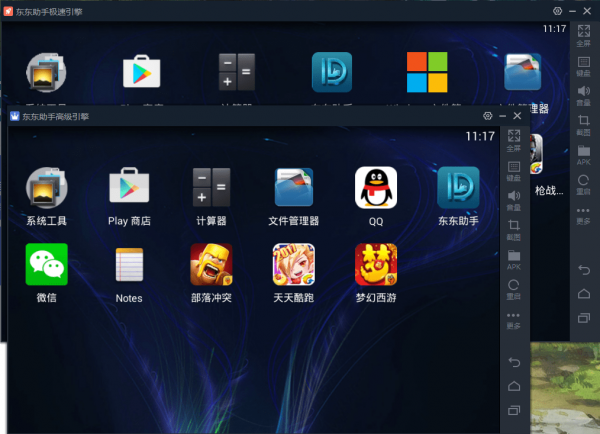Click 重启 restart icon in front window sidebar
This screenshot has width=600, height=434.
[x=514, y=289]
